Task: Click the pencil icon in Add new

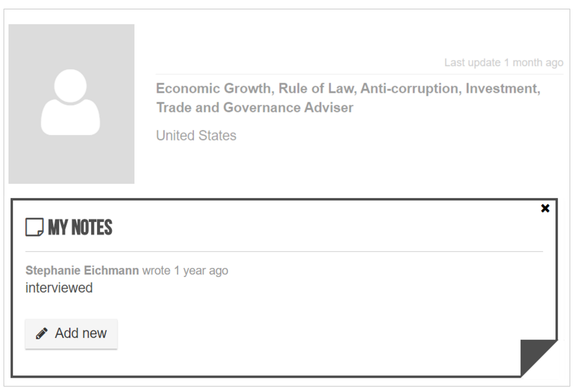Action: point(42,333)
